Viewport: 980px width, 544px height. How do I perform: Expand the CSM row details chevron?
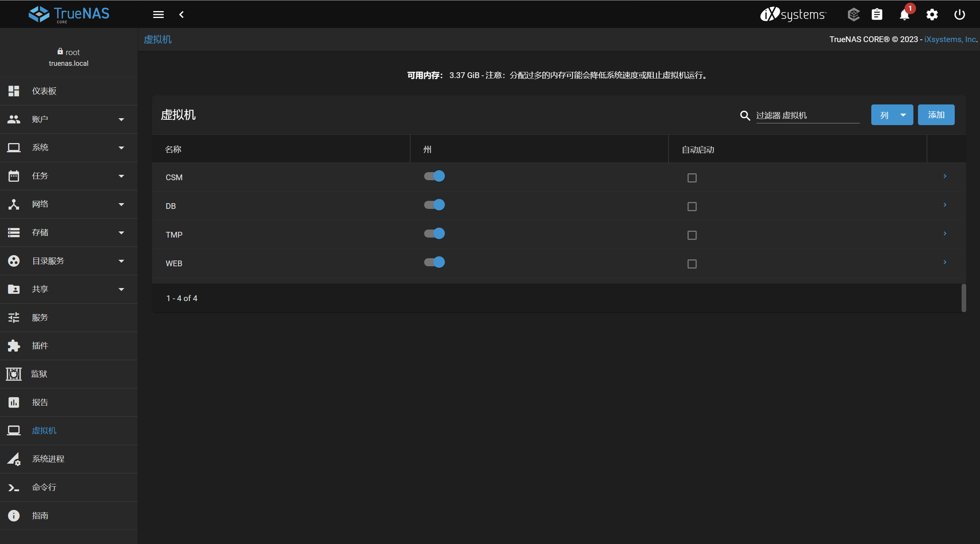tap(945, 176)
